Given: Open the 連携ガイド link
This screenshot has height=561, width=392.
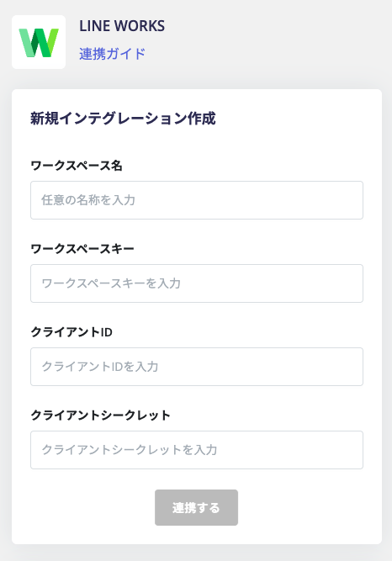Looking at the screenshot, I should (x=112, y=54).
